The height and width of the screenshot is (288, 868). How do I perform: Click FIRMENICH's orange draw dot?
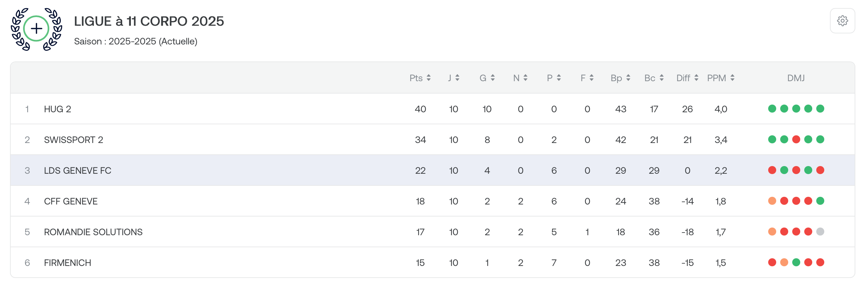[x=784, y=262]
